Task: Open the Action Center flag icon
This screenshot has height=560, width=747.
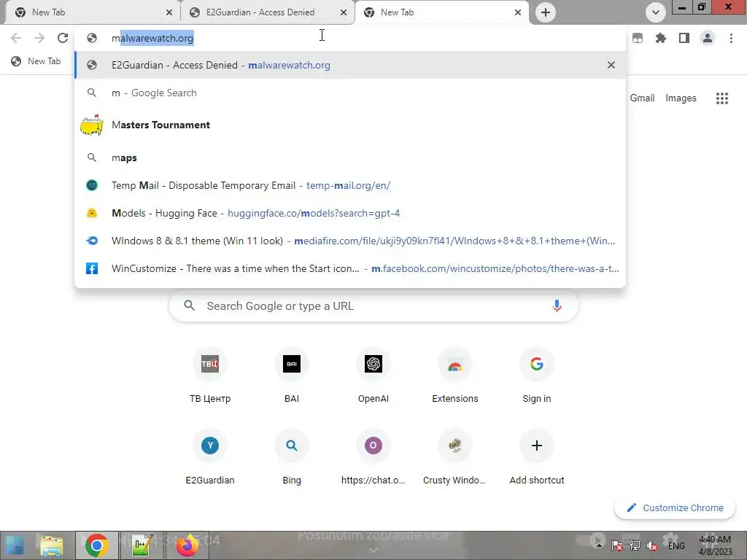Action: [x=616, y=545]
